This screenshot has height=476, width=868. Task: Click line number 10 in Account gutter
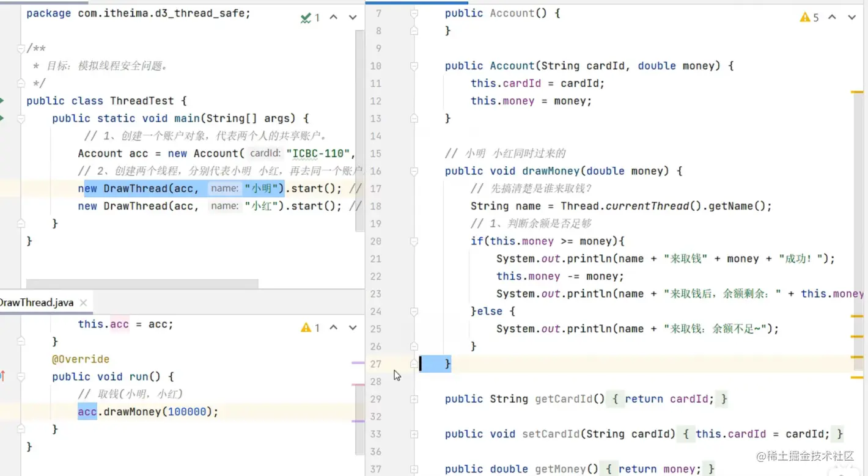click(375, 66)
